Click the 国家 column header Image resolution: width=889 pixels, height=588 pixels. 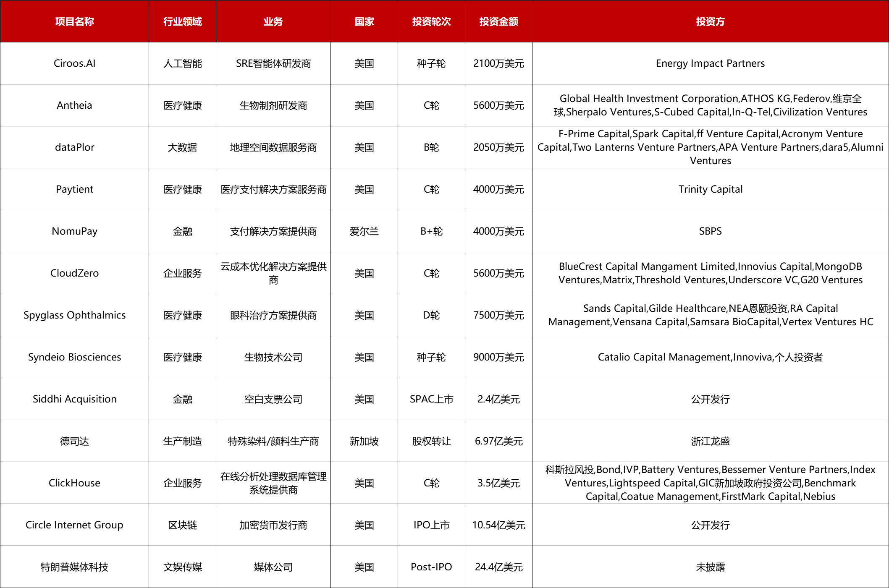364,21
